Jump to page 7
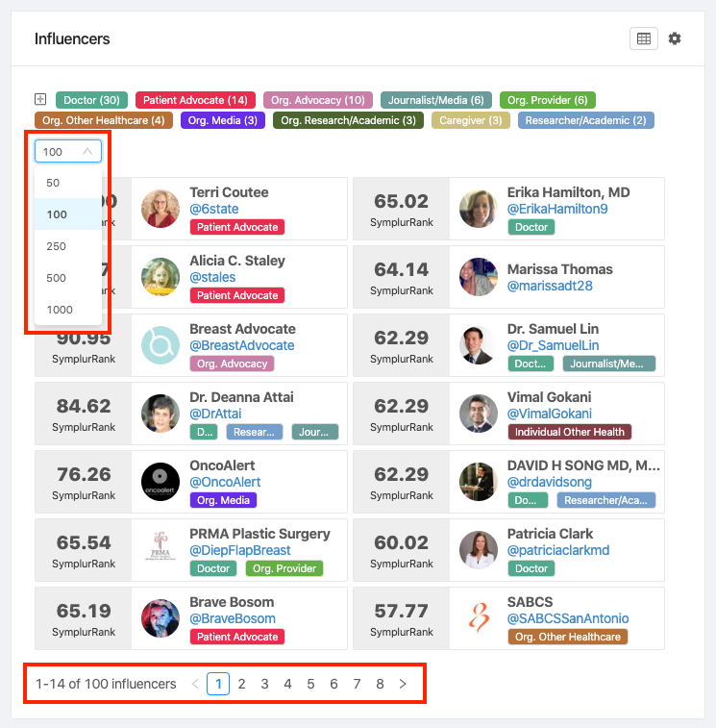Screen dimensions: 716x728 point(357,684)
